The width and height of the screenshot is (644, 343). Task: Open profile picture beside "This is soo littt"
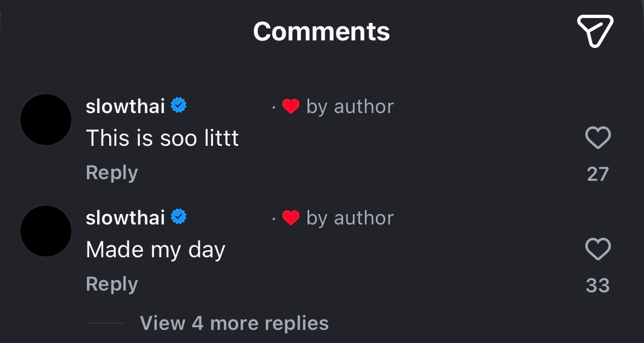tap(46, 120)
